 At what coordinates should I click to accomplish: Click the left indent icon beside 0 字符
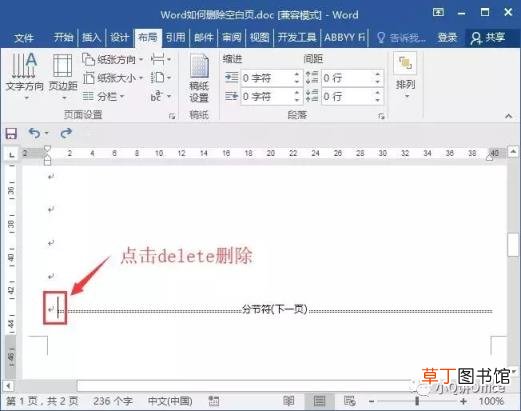pos(232,78)
